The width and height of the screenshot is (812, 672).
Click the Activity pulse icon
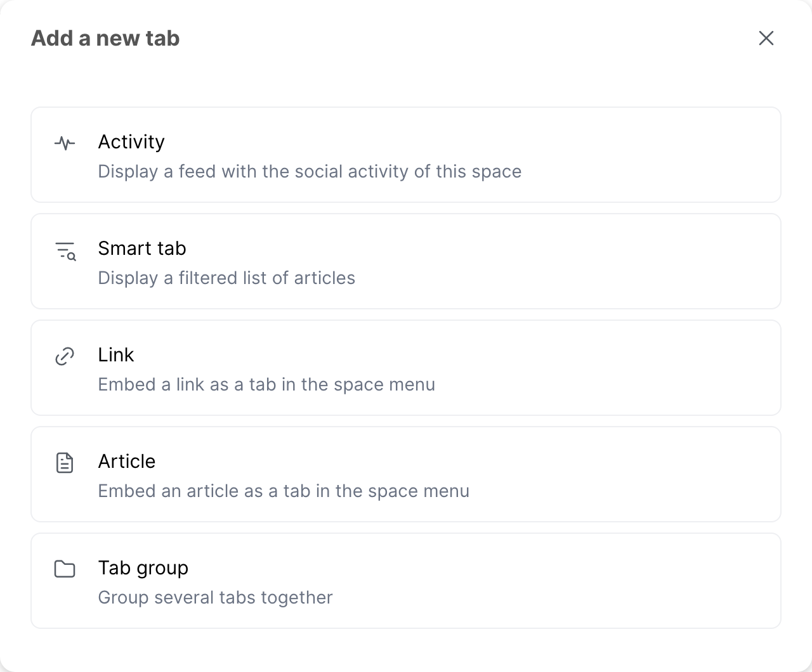coord(65,143)
